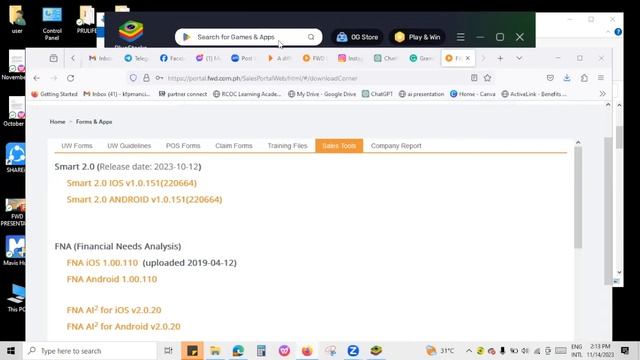Open FNA AI² for Android v2.0.20
This screenshot has height=360, width=640.
[123, 326]
